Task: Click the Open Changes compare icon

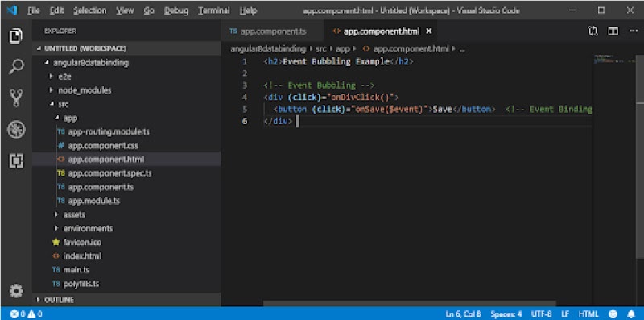Action: coord(592,31)
